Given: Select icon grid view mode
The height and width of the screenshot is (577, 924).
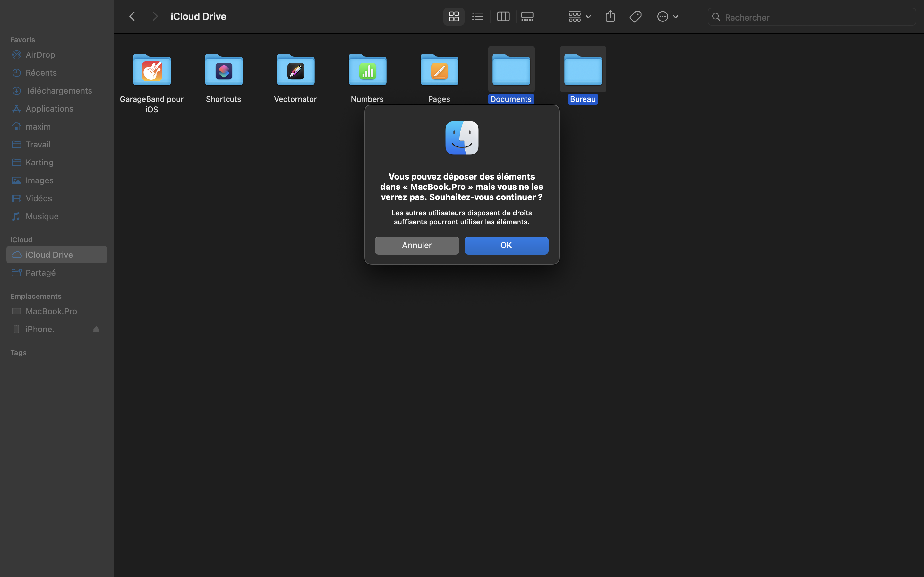Looking at the screenshot, I should click(x=454, y=16).
